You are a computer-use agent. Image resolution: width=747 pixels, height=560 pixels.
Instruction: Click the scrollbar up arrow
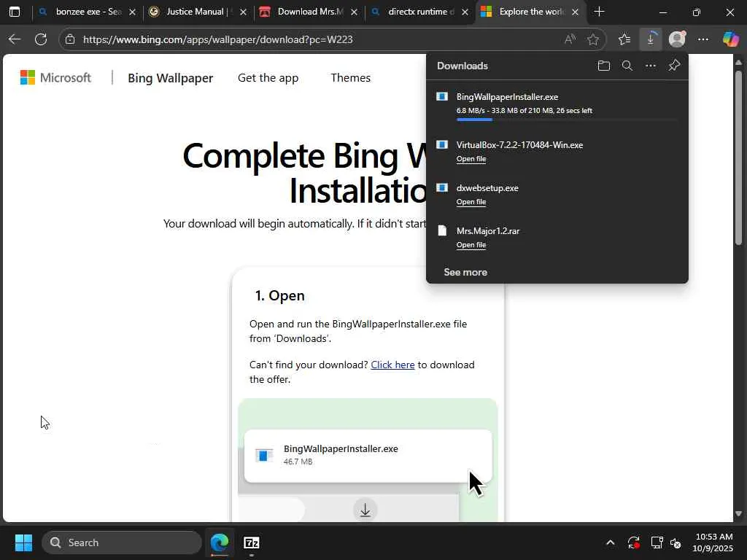coord(738,63)
